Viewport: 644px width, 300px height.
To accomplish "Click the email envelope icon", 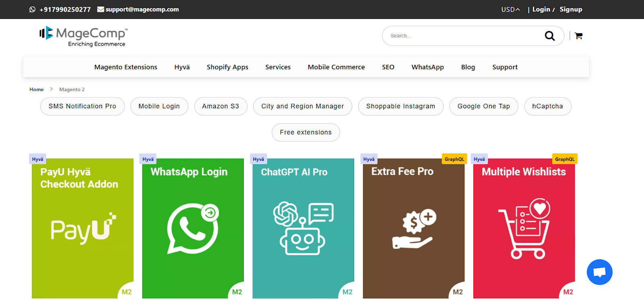I will point(101,9).
